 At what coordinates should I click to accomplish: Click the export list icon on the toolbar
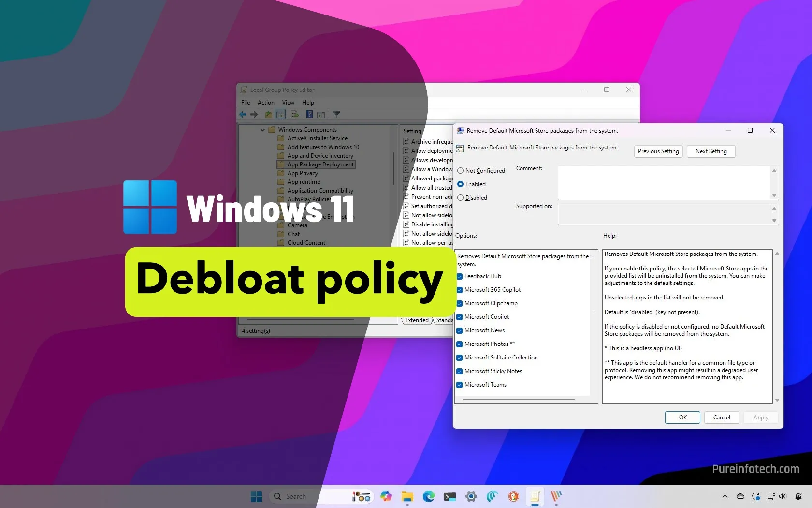tap(294, 114)
